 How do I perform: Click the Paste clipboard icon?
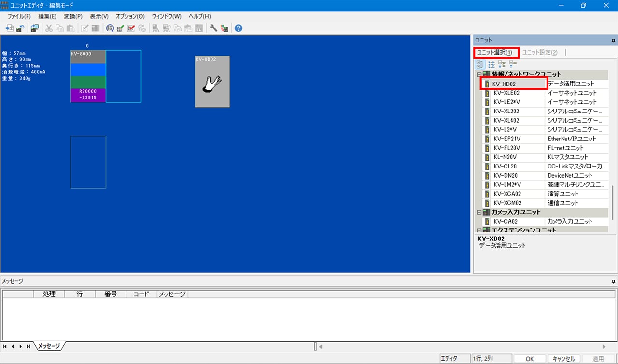click(70, 28)
